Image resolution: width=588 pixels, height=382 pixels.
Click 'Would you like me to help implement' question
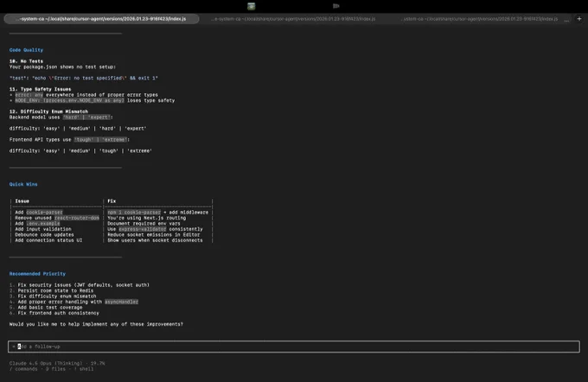[96, 324]
